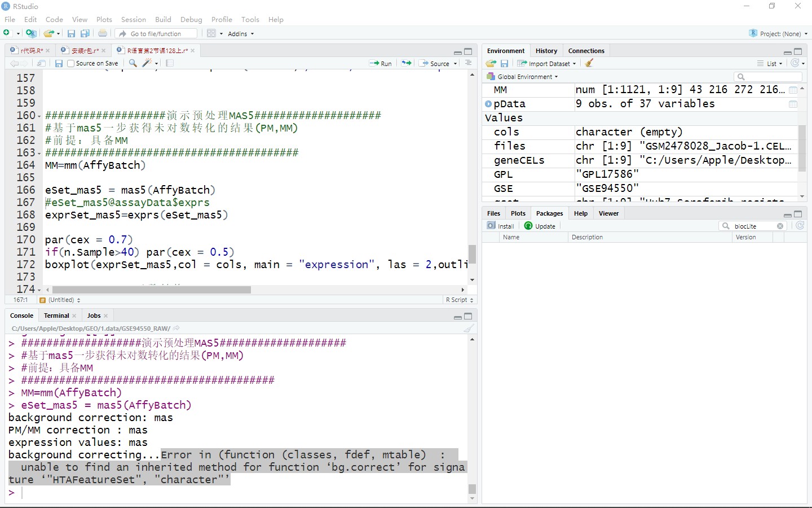Open the R Script file type selector
The height and width of the screenshot is (508, 812).
(x=460, y=300)
